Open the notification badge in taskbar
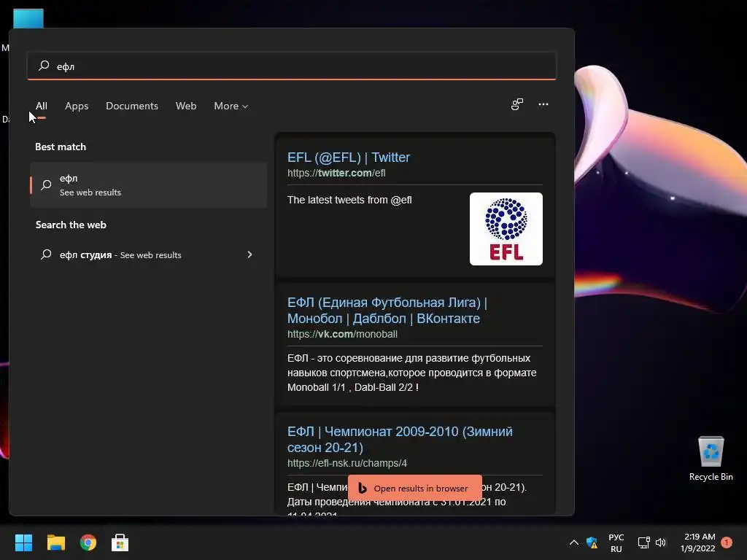The image size is (747, 560). pos(727,542)
